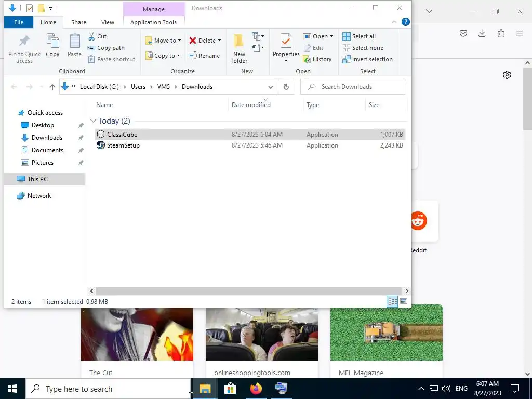Viewport: 532px width, 399px height.
Task: Click the Manage contextual tab
Action: click(x=154, y=9)
